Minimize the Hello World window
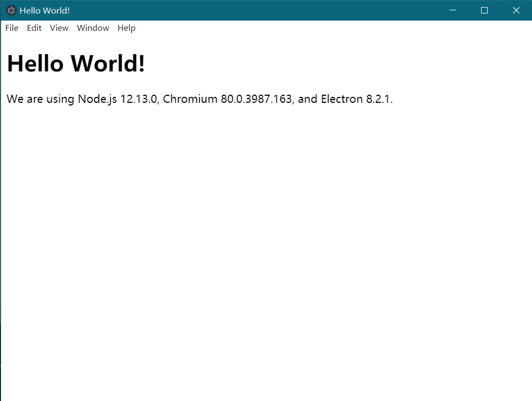The width and height of the screenshot is (532, 401). tap(453, 10)
